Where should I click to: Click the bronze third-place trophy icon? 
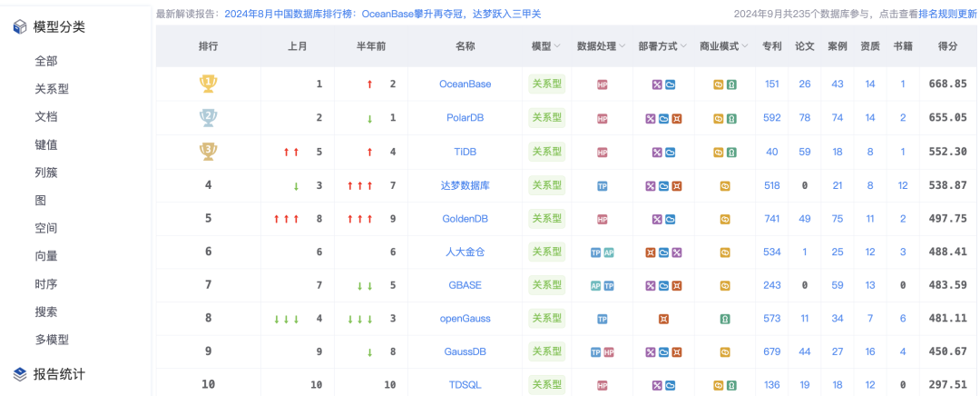pos(208,152)
